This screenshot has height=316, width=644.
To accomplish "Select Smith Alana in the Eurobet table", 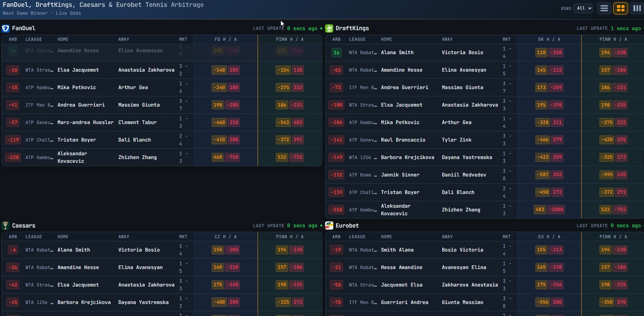I will [397, 250].
